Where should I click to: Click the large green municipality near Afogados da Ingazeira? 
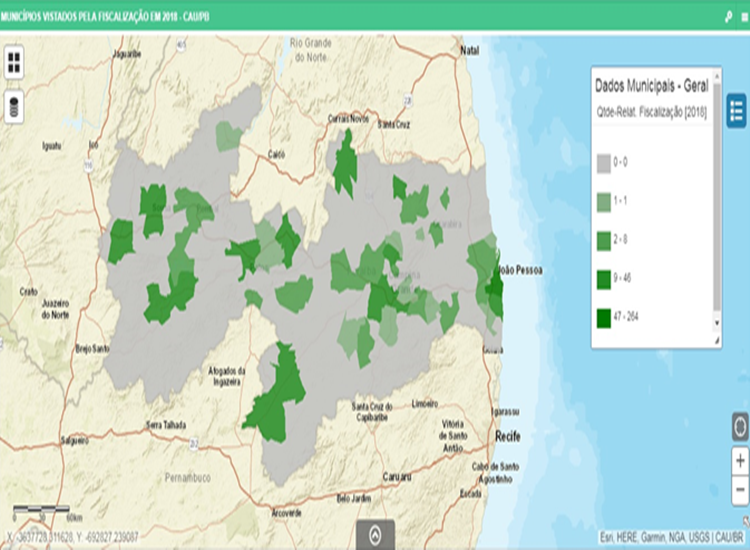[x=278, y=395]
